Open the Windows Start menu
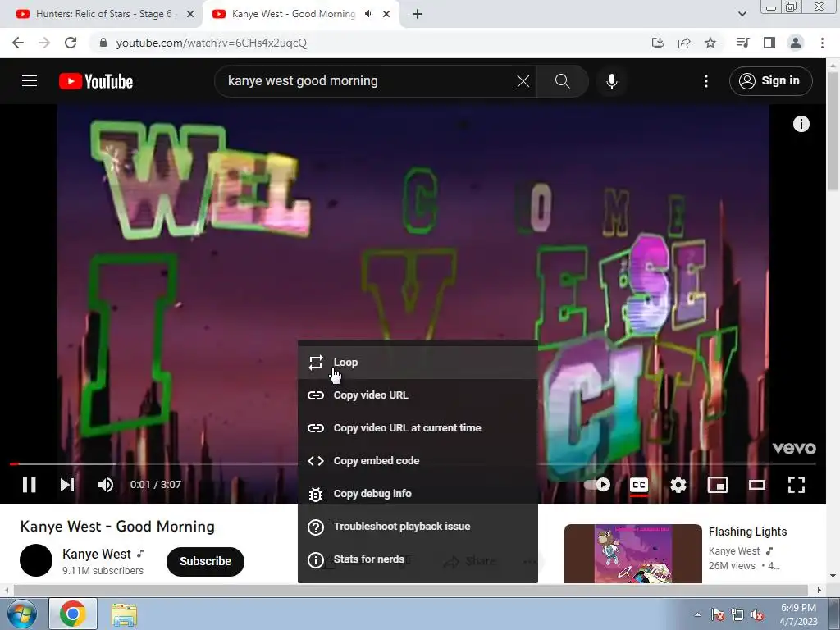Viewport: 840px width, 630px height. (21, 614)
